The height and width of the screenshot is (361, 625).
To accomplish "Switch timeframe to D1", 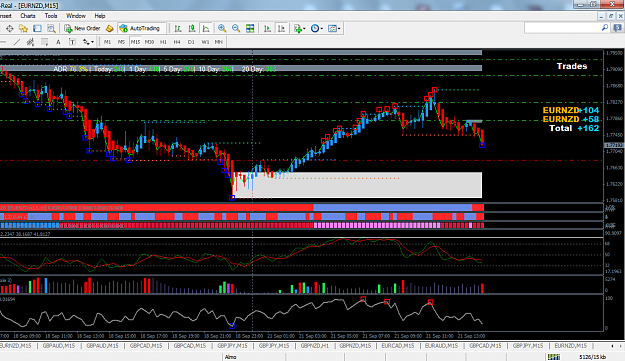I will pyautogui.click(x=191, y=42).
